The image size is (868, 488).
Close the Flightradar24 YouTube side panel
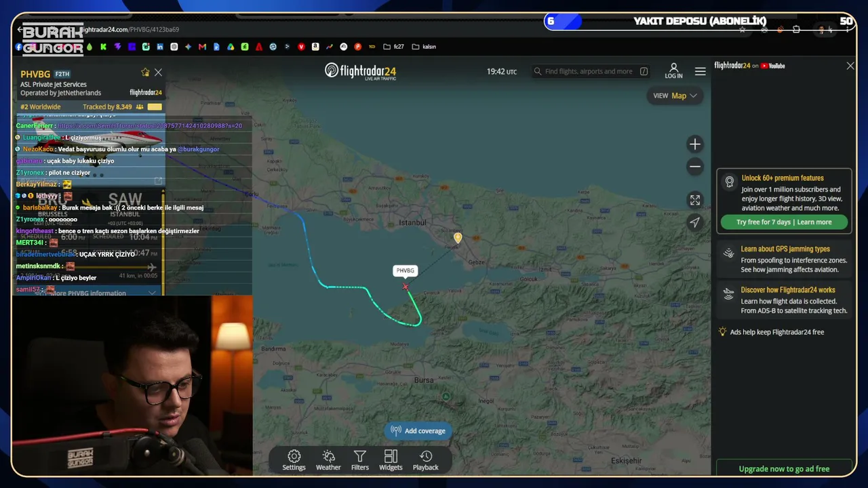pyautogui.click(x=850, y=66)
